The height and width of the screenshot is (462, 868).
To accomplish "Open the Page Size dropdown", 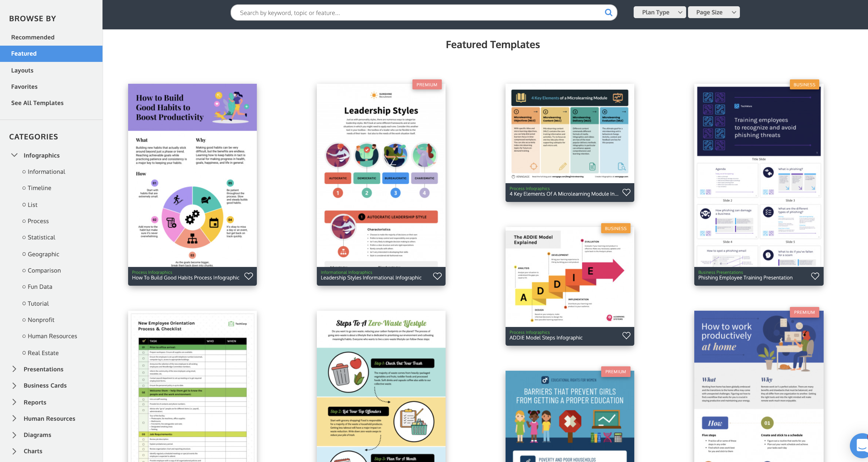I will point(714,12).
